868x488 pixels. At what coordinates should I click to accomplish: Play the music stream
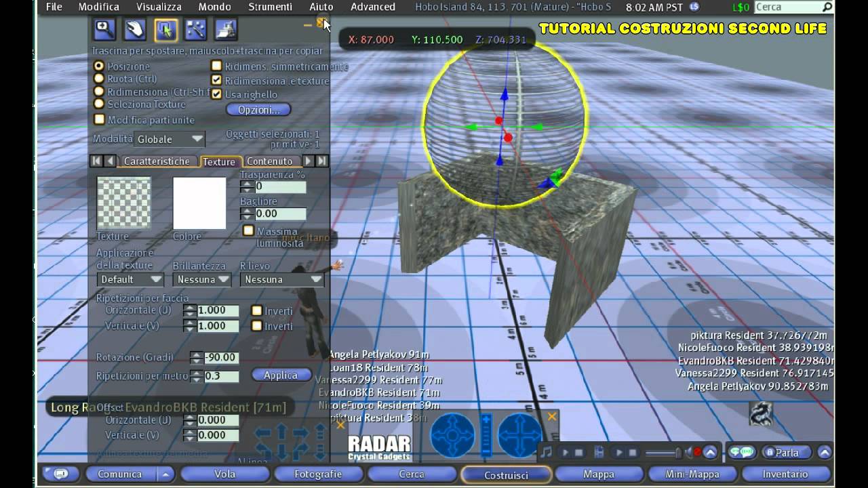click(x=565, y=452)
